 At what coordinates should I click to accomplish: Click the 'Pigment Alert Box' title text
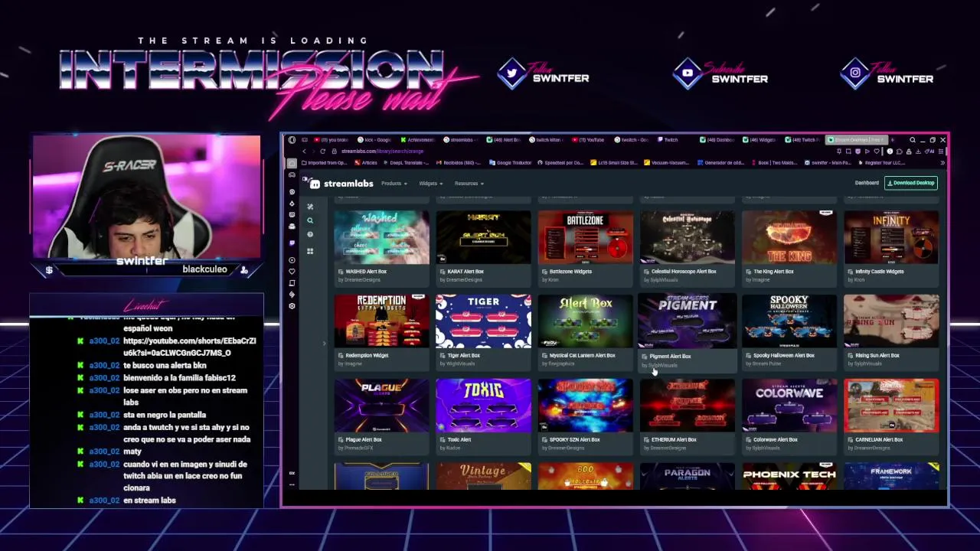point(670,356)
